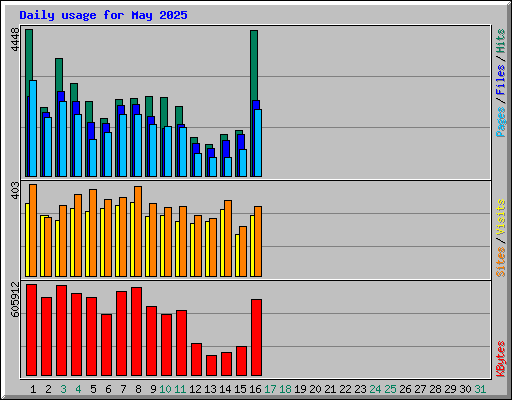
Task: Click green day 3 on the x-axis
Action: (63, 389)
